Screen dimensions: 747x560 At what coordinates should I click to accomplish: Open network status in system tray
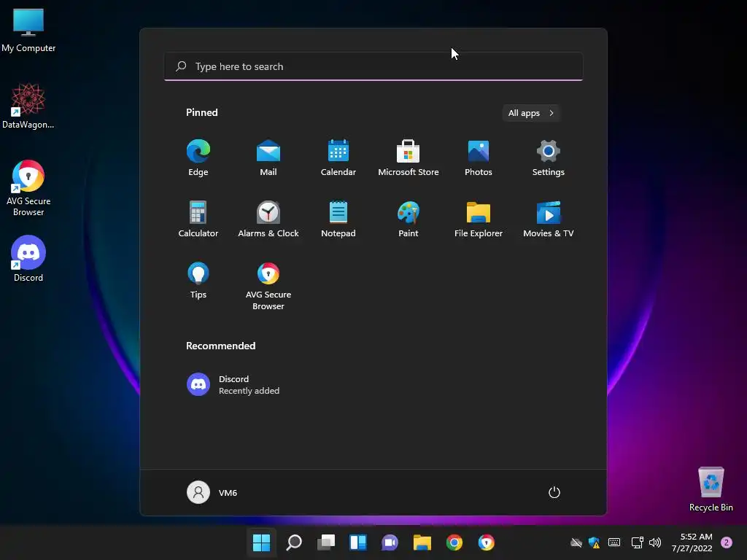(637, 542)
